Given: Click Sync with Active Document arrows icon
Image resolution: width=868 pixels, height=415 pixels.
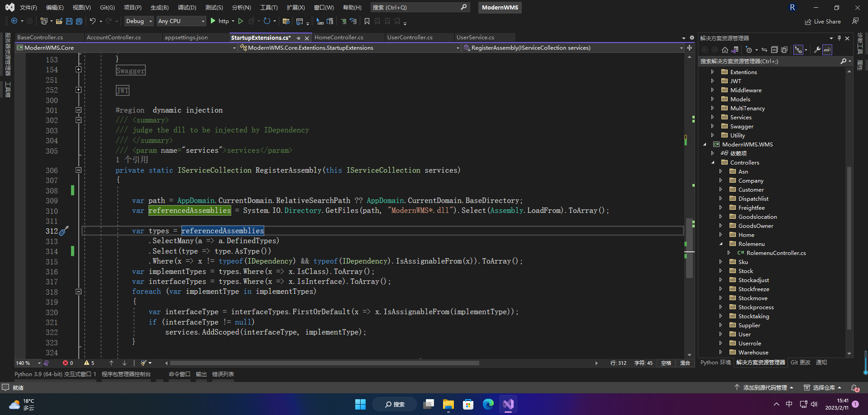Looking at the screenshot, I should pos(764,50).
